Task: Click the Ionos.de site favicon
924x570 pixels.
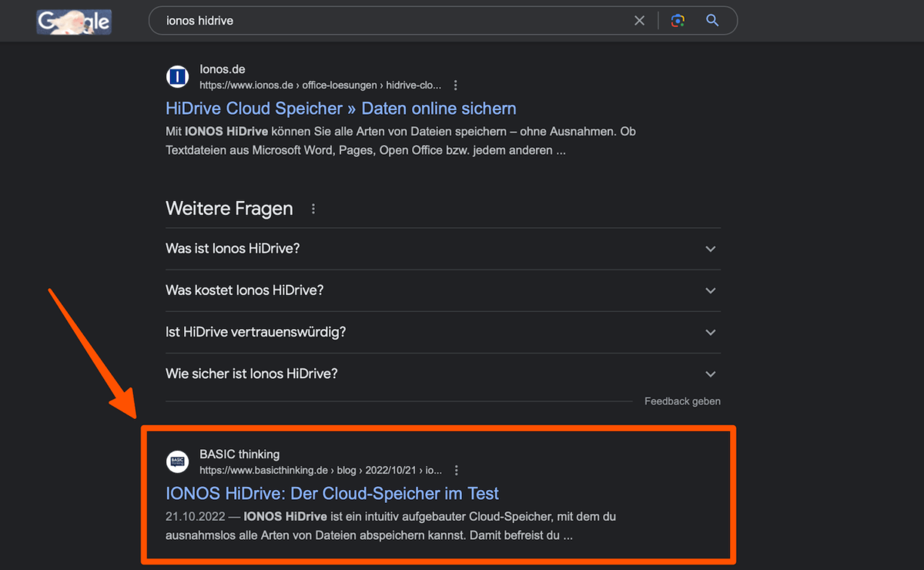Action: (x=177, y=76)
